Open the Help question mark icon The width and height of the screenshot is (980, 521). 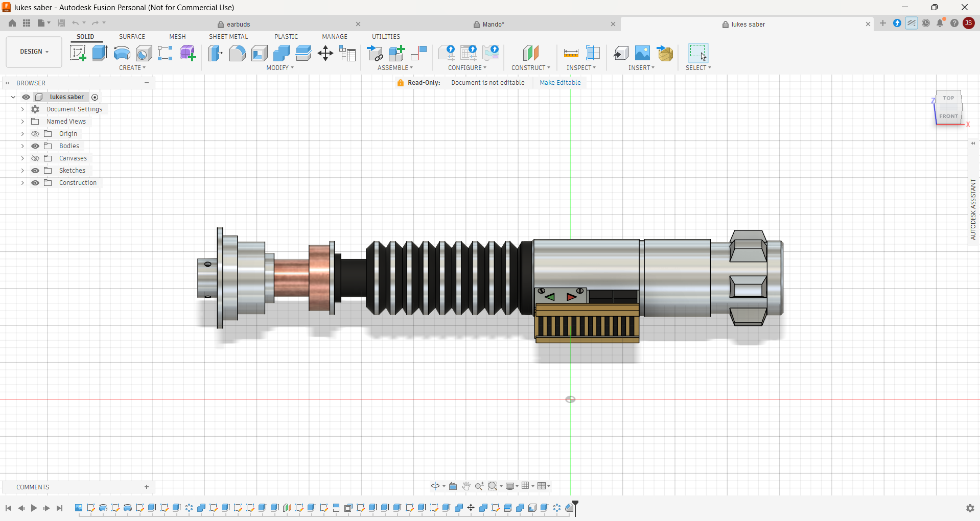[x=954, y=23]
